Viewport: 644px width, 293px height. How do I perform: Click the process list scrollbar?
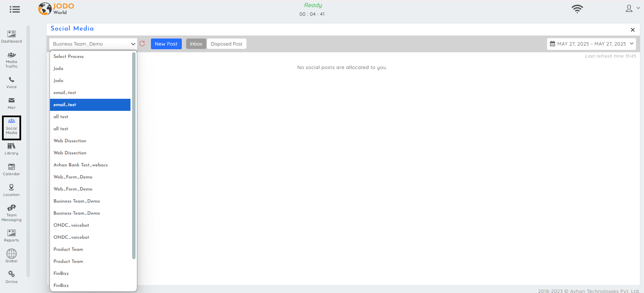[x=134, y=156]
